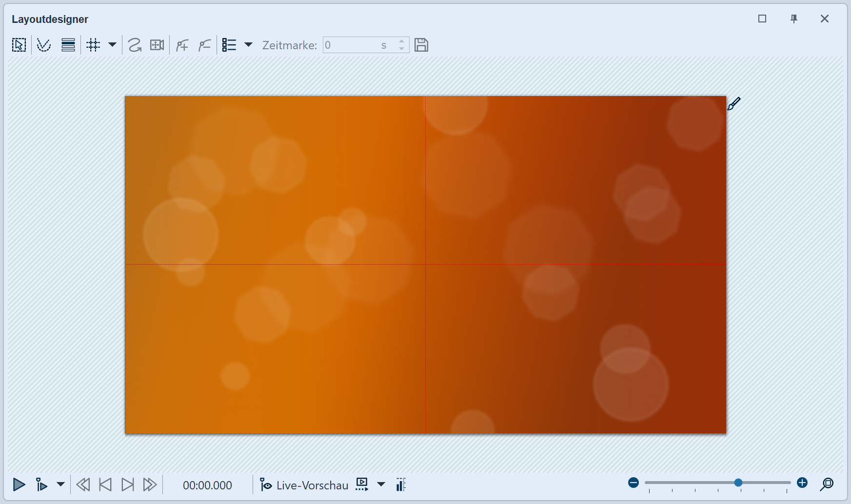Toggle the grid display icon

point(93,45)
